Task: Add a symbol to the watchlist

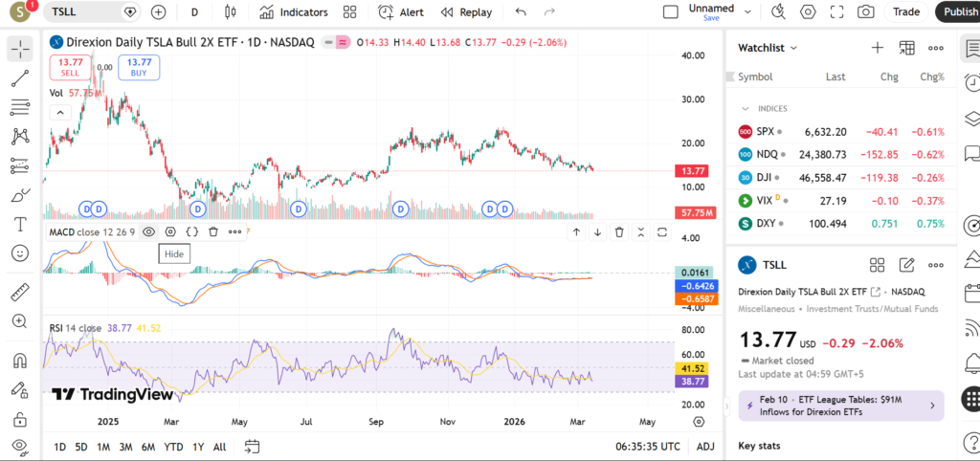Action: click(x=877, y=48)
